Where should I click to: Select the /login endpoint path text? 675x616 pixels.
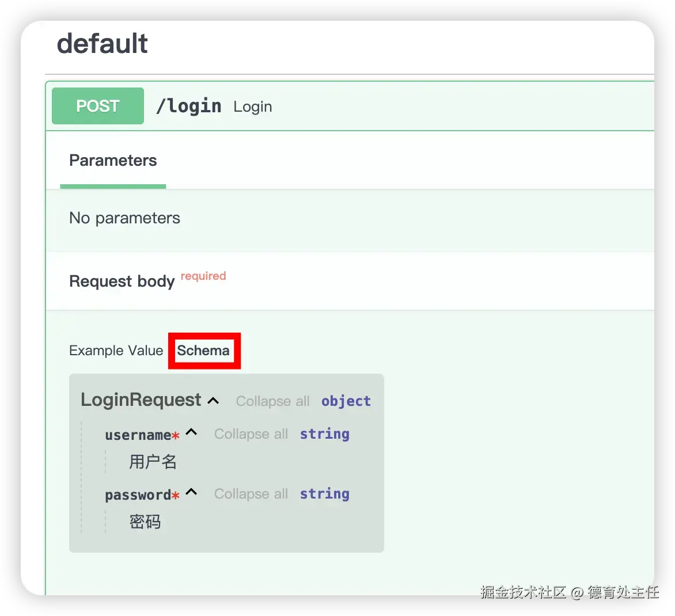tap(189, 106)
